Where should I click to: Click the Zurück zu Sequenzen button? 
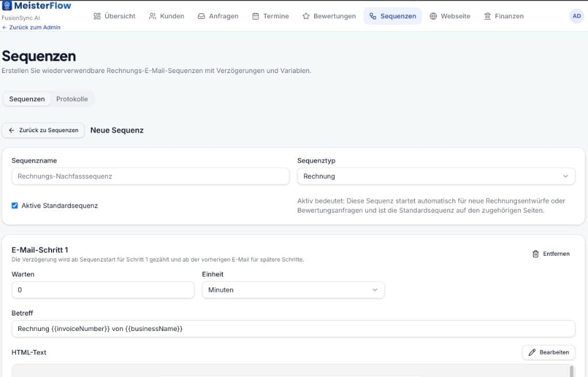tap(44, 130)
